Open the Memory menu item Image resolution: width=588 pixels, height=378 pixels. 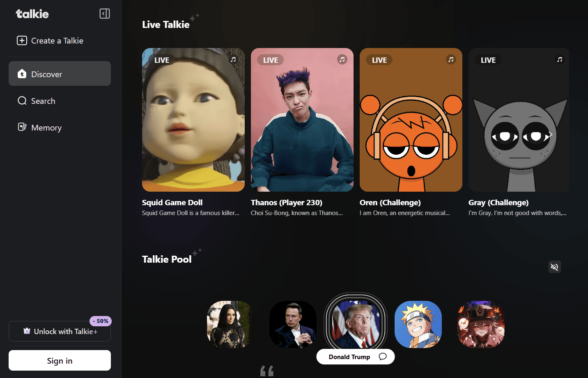pos(60,128)
